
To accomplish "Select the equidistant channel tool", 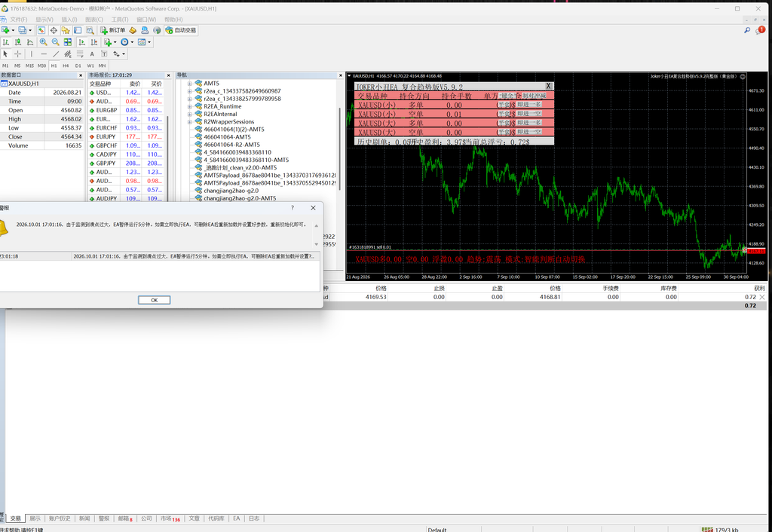I will pyautogui.click(x=67, y=54).
